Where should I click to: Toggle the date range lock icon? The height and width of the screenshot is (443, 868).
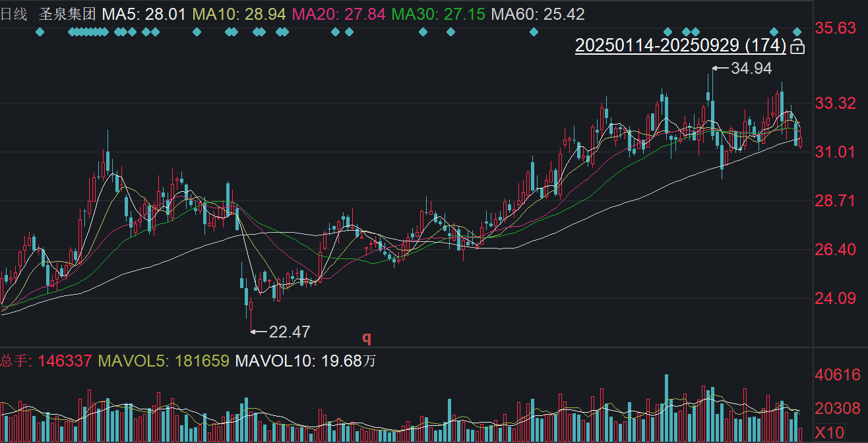[x=797, y=45]
